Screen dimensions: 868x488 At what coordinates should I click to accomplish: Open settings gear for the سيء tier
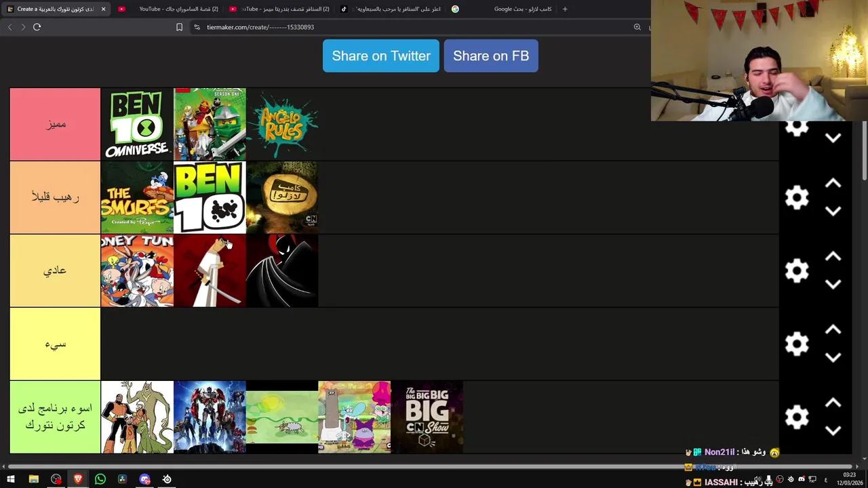797,344
